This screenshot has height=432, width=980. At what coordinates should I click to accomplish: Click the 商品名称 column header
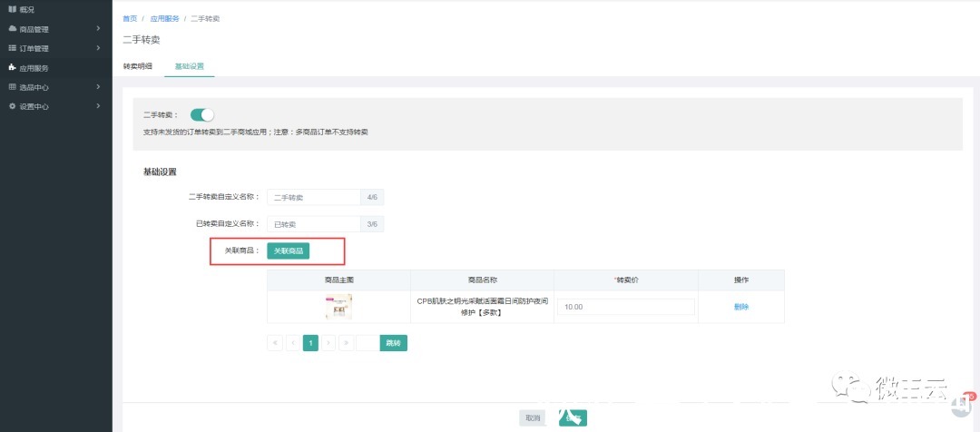(483, 280)
